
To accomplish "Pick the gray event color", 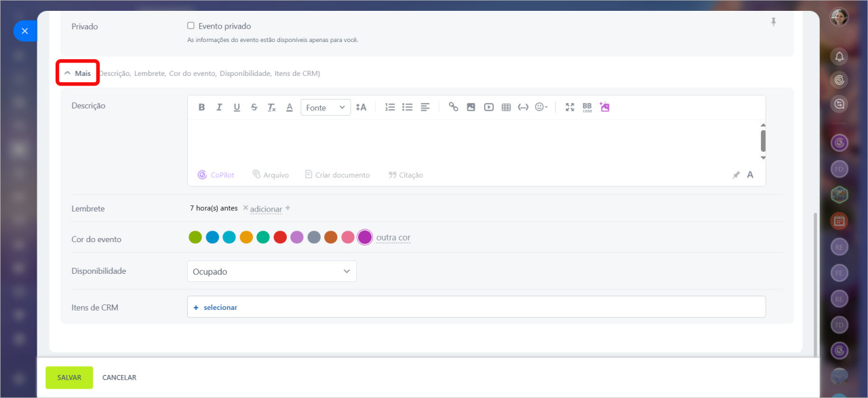I will click(314, 237).
